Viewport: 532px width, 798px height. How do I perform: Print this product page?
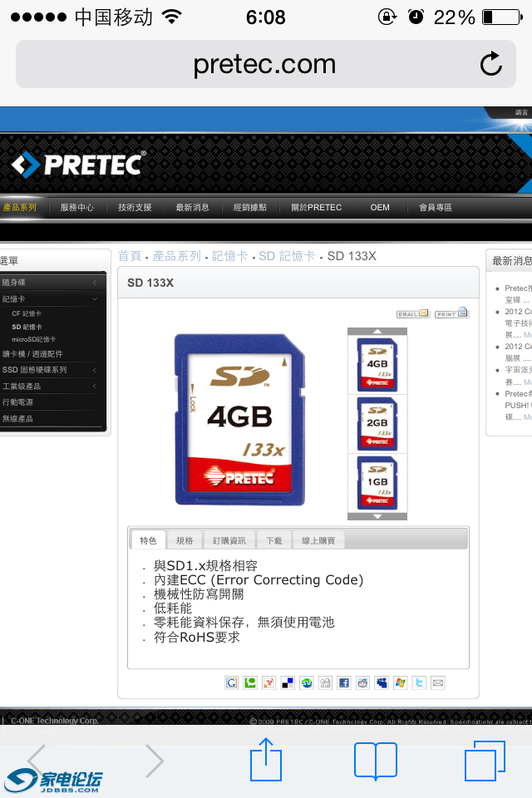tap(451, 313)
